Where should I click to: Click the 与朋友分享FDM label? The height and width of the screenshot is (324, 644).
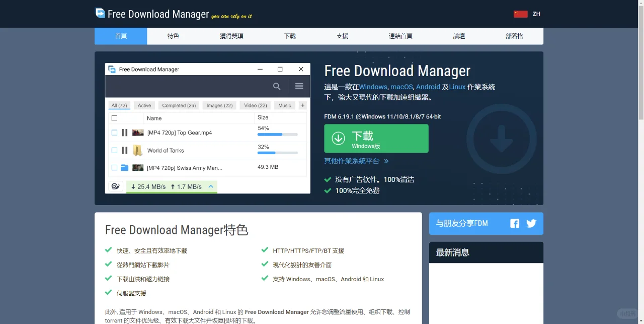tap(462, 223)
